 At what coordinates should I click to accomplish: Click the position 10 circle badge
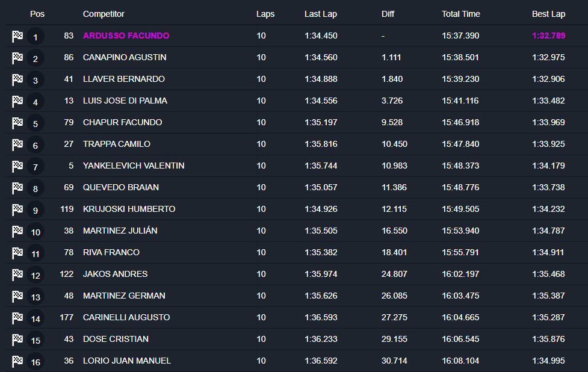[x=36, y=232]
